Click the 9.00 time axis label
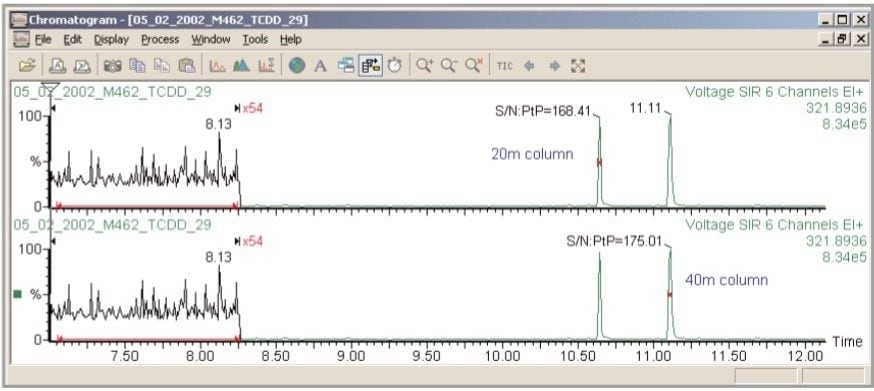Image resolution: width=874 pixels, height=391 pixels. point(351,356)
